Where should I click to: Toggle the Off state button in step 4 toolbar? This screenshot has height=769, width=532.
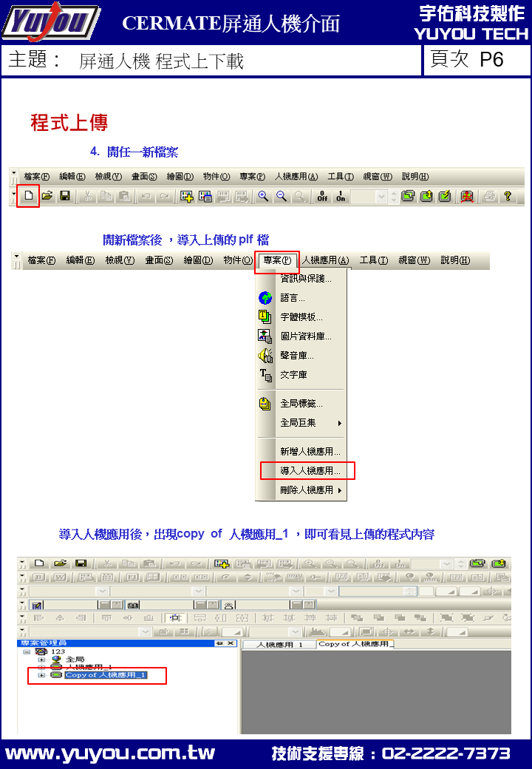322,196
